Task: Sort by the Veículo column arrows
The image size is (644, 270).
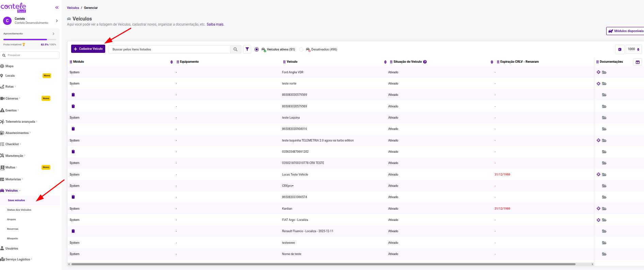Action: pyautogui.click(x=385, y=62)
